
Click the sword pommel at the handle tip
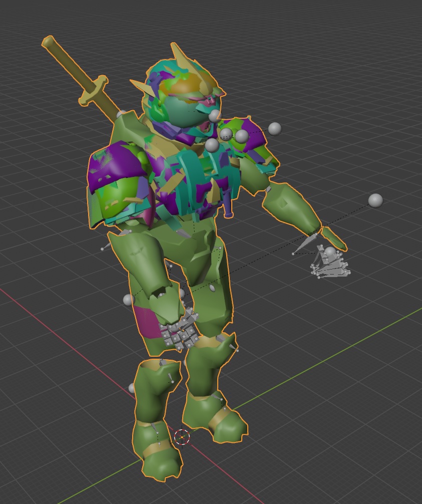(x=49, y=42)
